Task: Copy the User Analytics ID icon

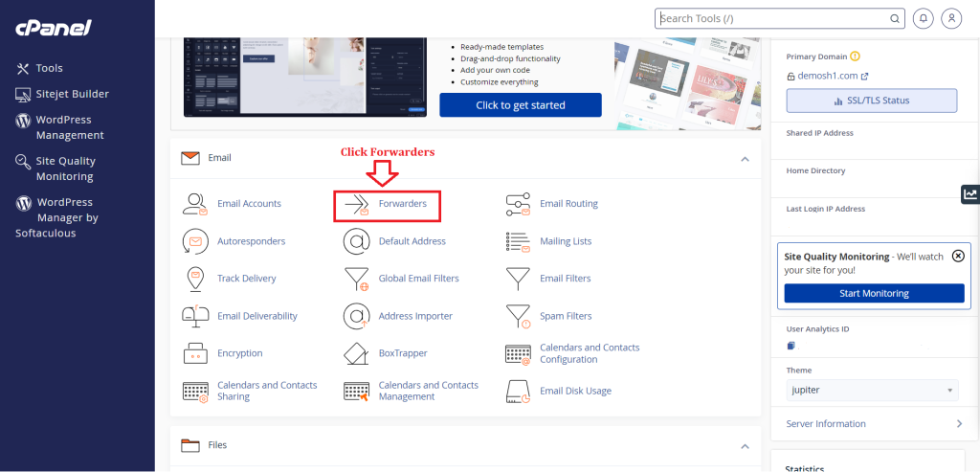Action: coord(791,346)
